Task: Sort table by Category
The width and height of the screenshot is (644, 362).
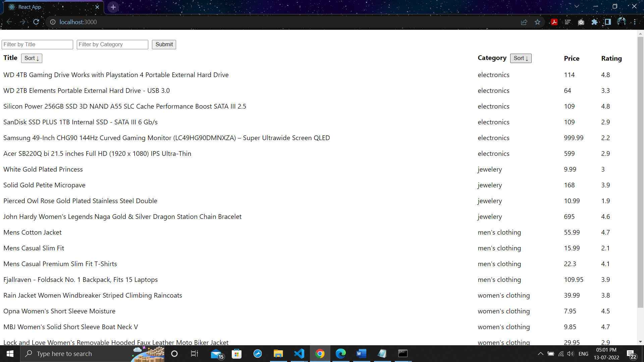Action: [x=521, y=58]
